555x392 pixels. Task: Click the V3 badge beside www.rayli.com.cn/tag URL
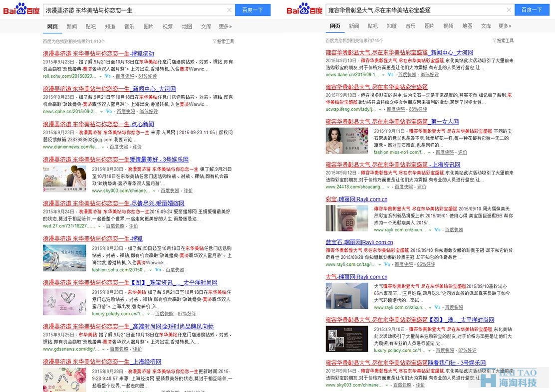[387, 264]
